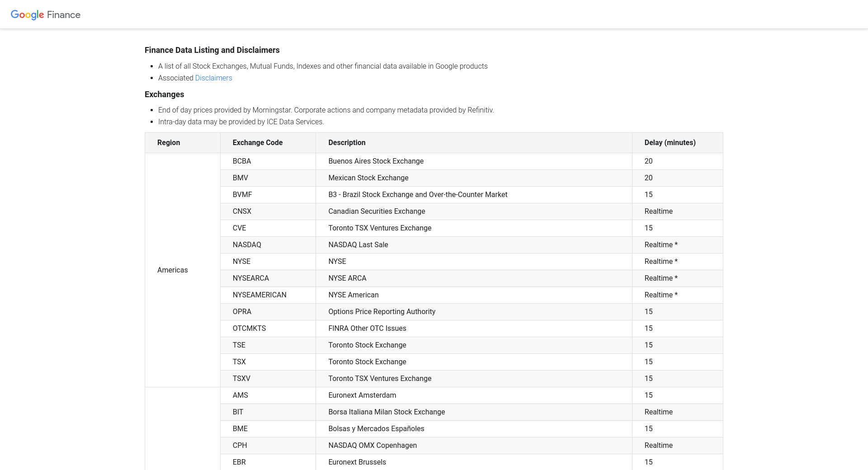Image resolution: width=868 pixels, height=470 pixels.
Task: Select the NASDAQ exchange code cell
Action: coord(247,244)
